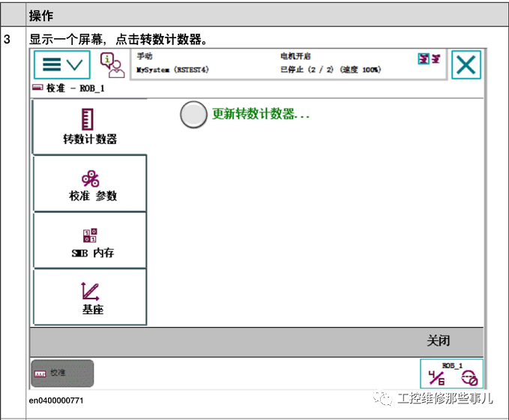
Task: Open the ABB main menu dropdown
Action: [x=62, y=64]
